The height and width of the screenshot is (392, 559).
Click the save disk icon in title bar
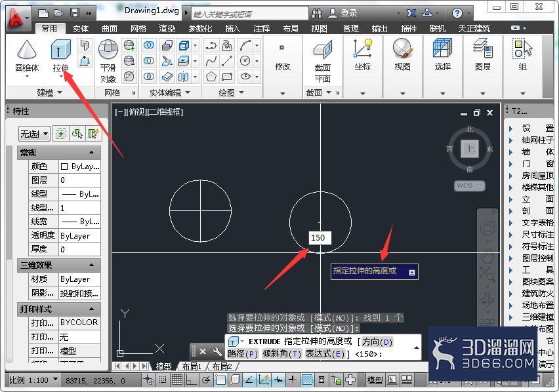pyautogui.click(x=75, y=13)
